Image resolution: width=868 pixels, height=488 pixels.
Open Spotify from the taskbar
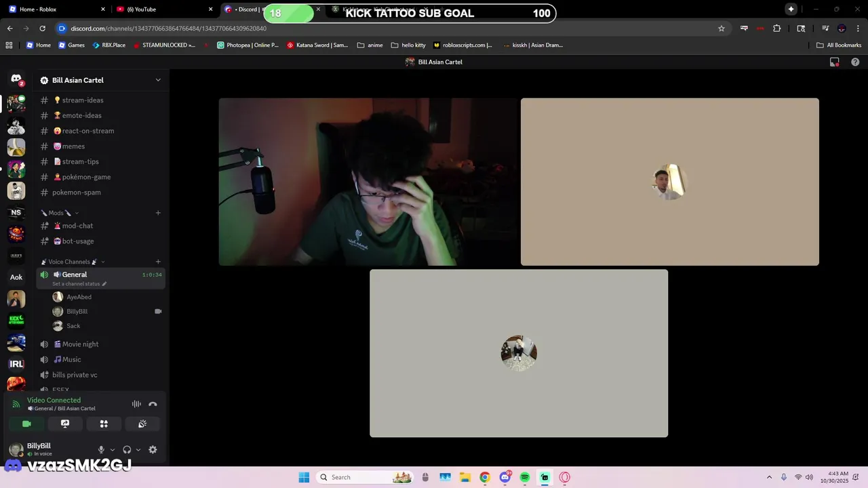click(x=525, y=477)
